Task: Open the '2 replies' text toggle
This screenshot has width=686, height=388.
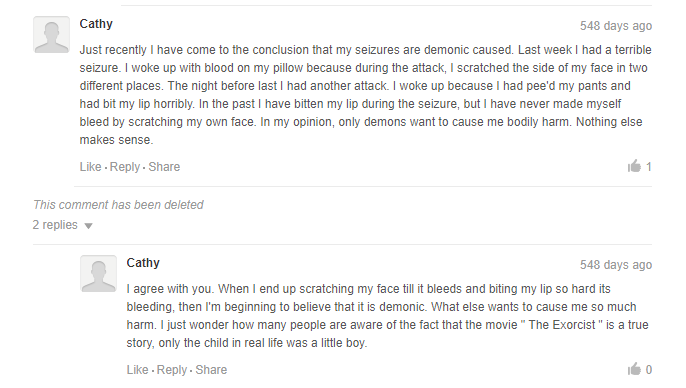Action: click(x=55, y=225)
